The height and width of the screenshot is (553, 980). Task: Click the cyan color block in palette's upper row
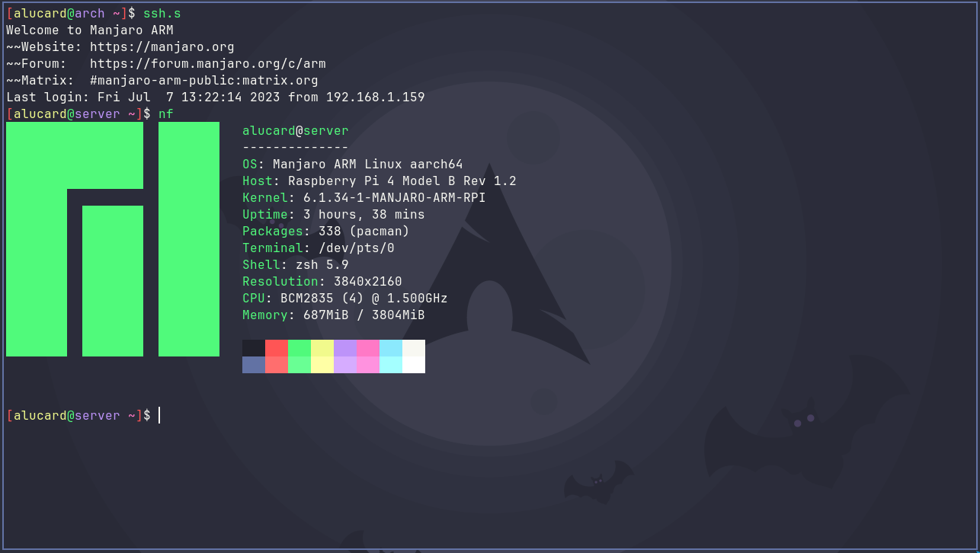[391, 348]
